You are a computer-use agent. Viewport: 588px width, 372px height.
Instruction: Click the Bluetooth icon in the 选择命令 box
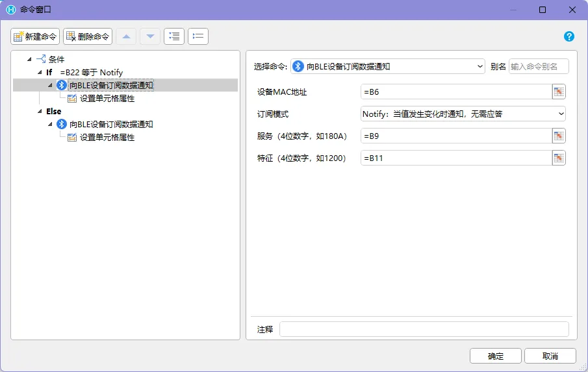pos(298,66)
